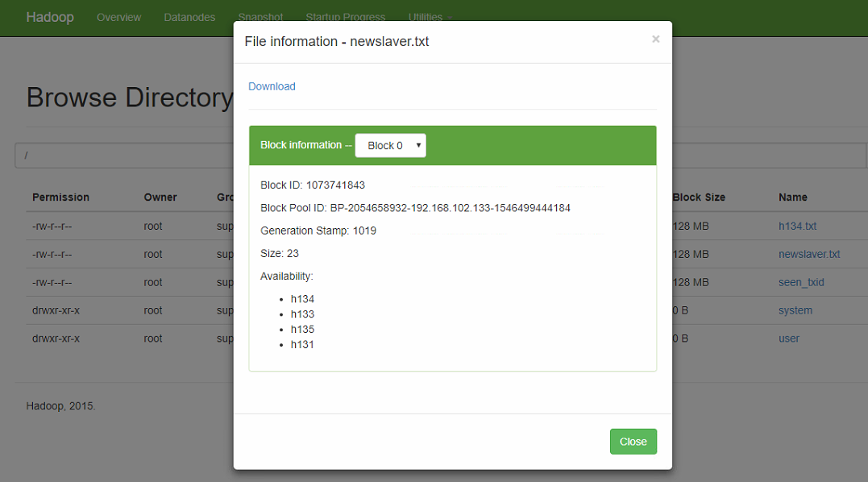Open the Hadoop brand link

click(50, 17)
